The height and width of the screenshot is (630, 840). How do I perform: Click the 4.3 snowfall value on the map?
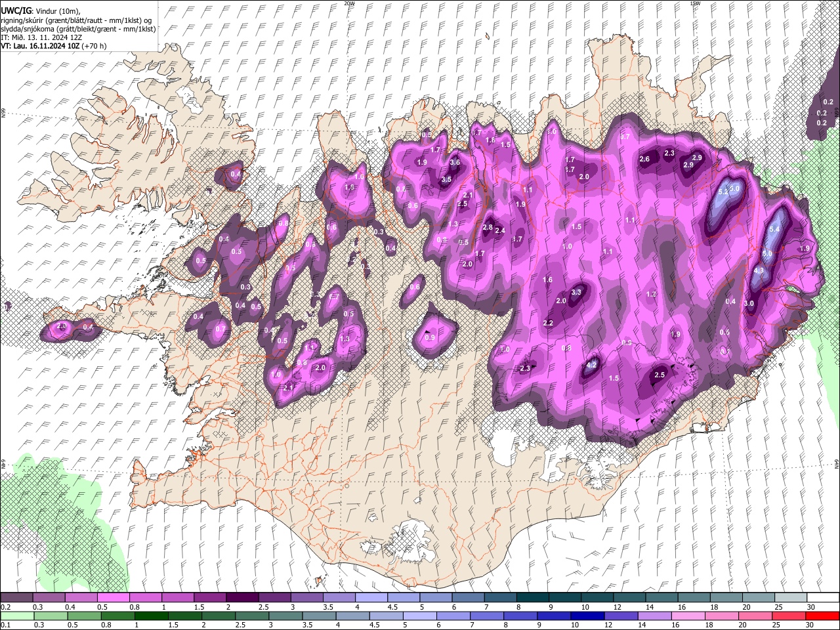(759, 270)
